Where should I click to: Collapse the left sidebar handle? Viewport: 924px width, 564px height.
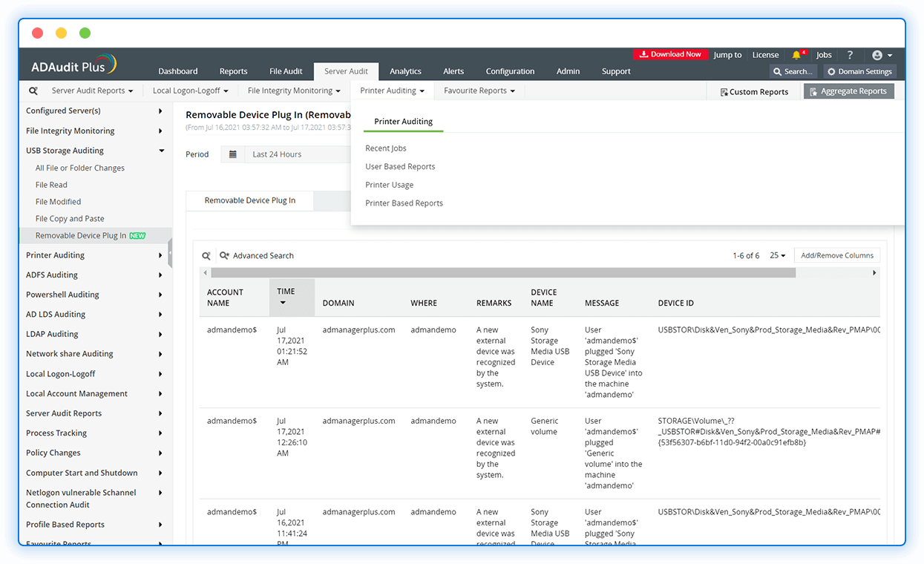click(170, 252)
